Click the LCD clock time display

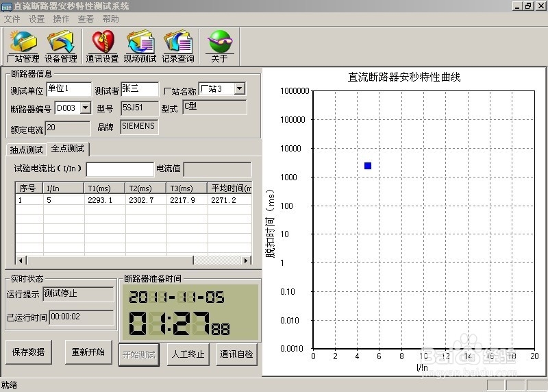(179, 323)
